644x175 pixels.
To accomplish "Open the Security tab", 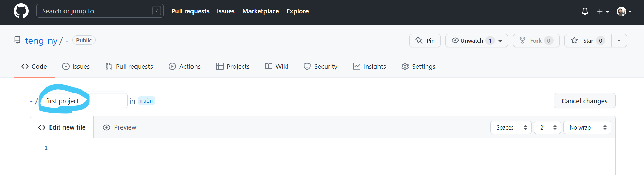I will click(320, 66).
